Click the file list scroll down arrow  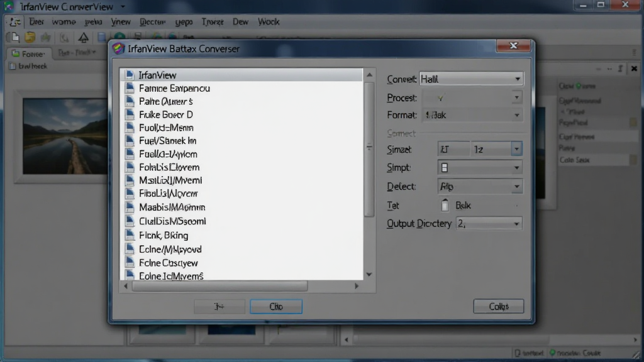tap(369, 274)
